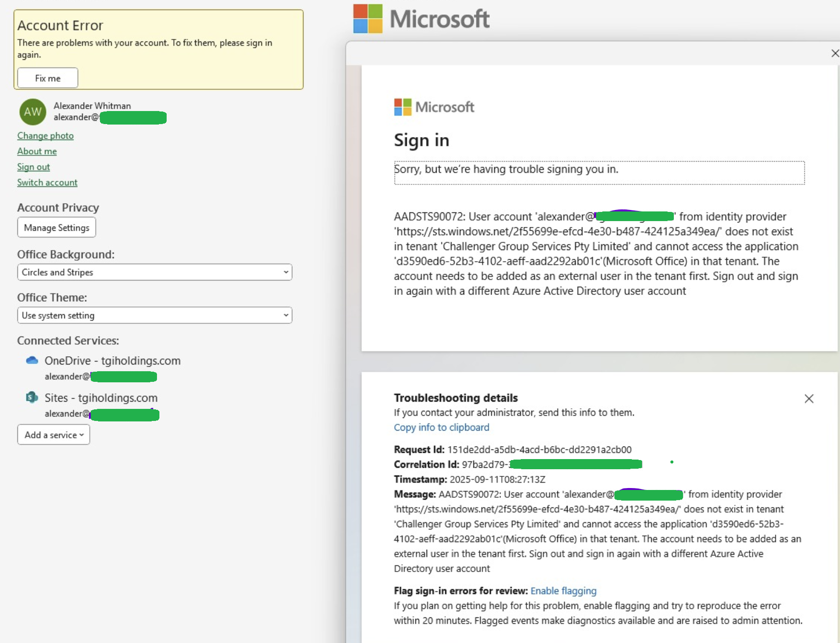Click the AW profile avatar

32,112
